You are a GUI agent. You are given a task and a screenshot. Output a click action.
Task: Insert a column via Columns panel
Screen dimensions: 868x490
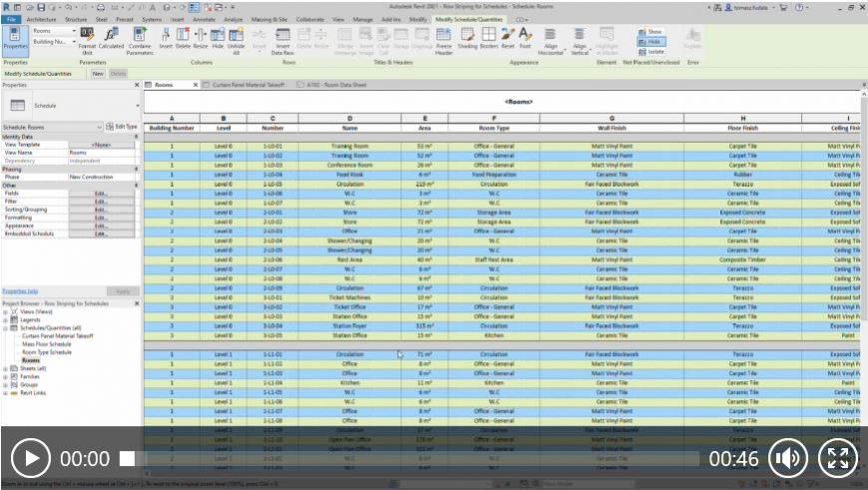point(166,38)
